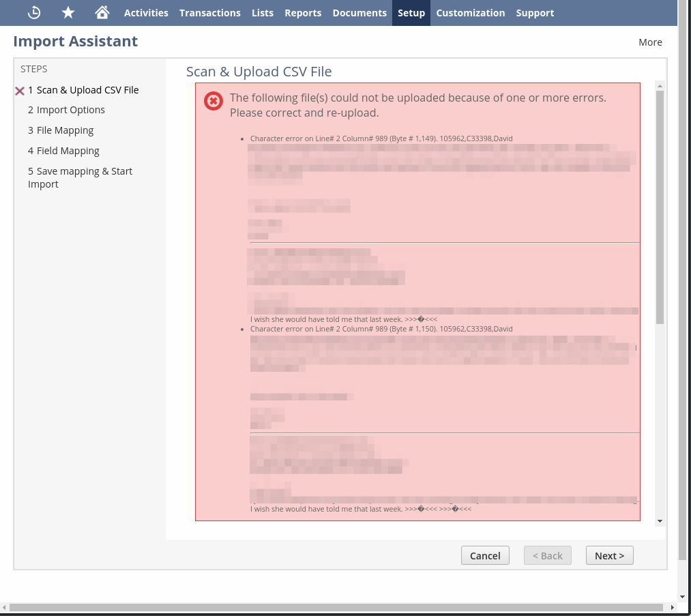Open the shortcuts star icon
Screen dimensions: 691x616
(x=68, y=12)
